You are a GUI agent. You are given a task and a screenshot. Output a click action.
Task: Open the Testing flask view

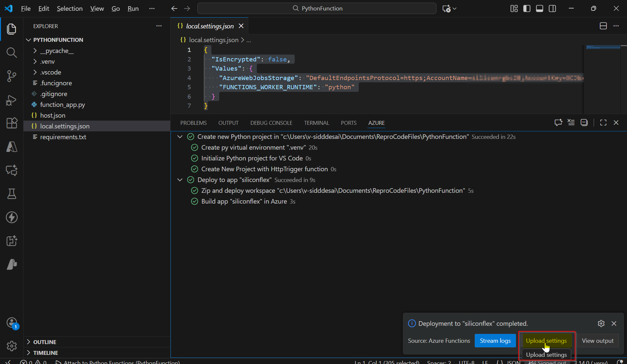(11, 194)
